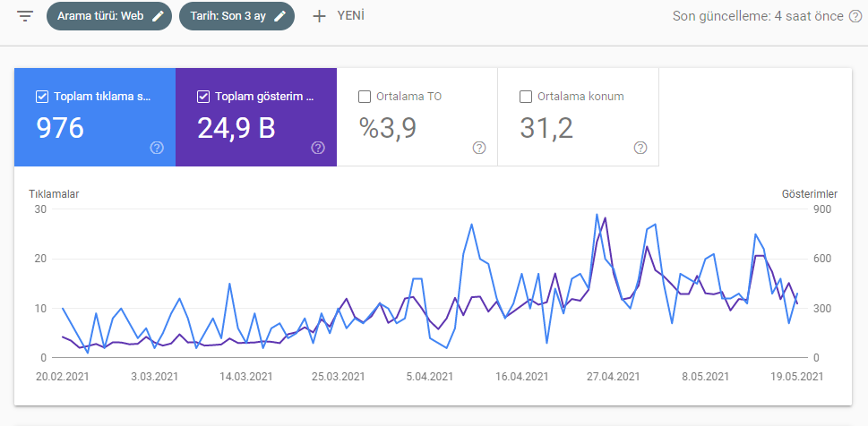Click the 900 impressions axis value
The width and height of the screenshot is (868, 426).
pos(822,209)
